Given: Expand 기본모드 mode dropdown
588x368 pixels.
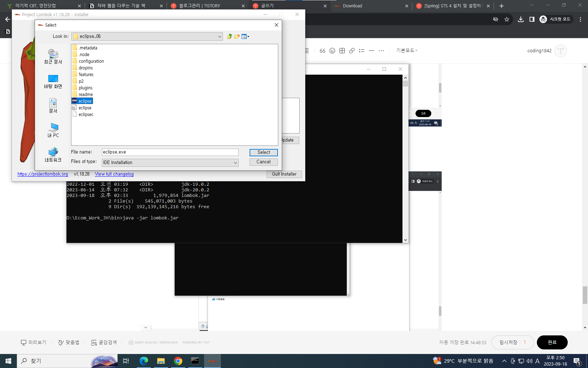Looking at the screenshot, I should (x=407, y=50).
